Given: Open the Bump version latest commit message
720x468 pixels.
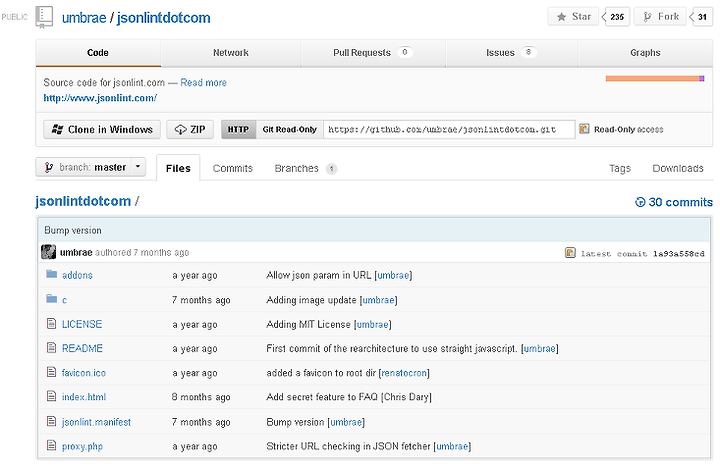Looking at the screenshot, I should click(73, 231).
